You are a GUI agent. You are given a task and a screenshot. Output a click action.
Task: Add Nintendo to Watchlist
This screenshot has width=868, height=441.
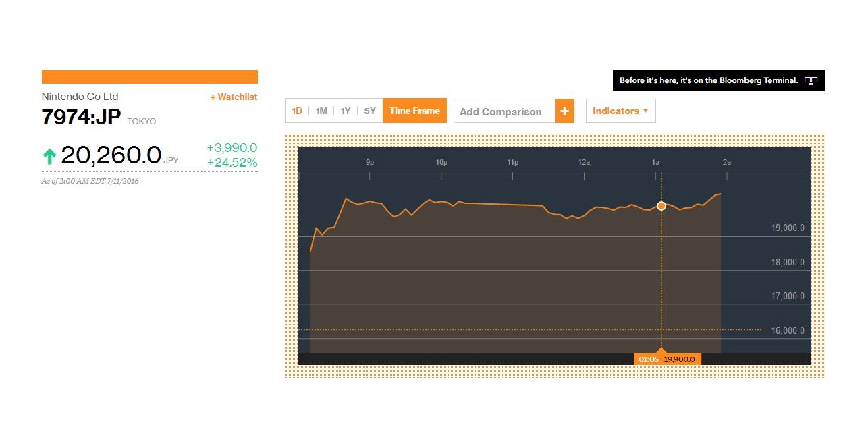click(x=234, y=97)
